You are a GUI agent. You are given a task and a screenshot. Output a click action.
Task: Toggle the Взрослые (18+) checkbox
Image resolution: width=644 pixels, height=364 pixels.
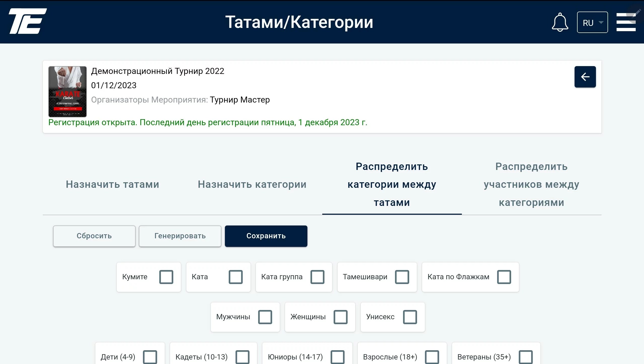click(x=432, y=357)
